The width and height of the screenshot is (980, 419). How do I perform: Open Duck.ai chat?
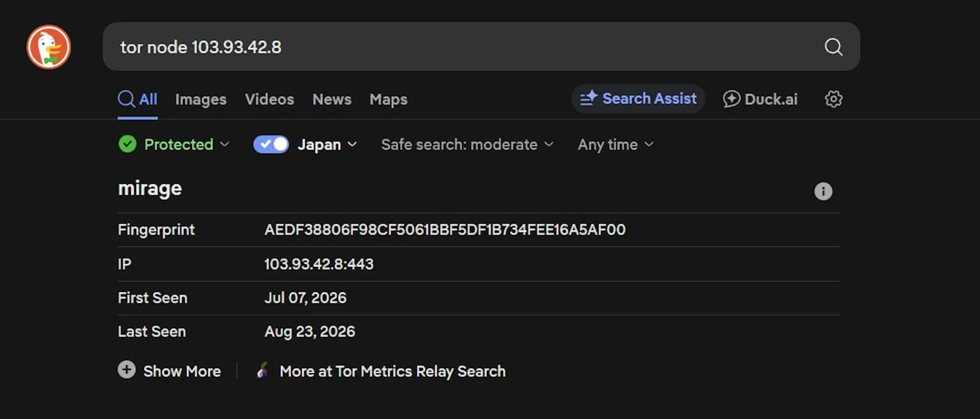(760, 99)
